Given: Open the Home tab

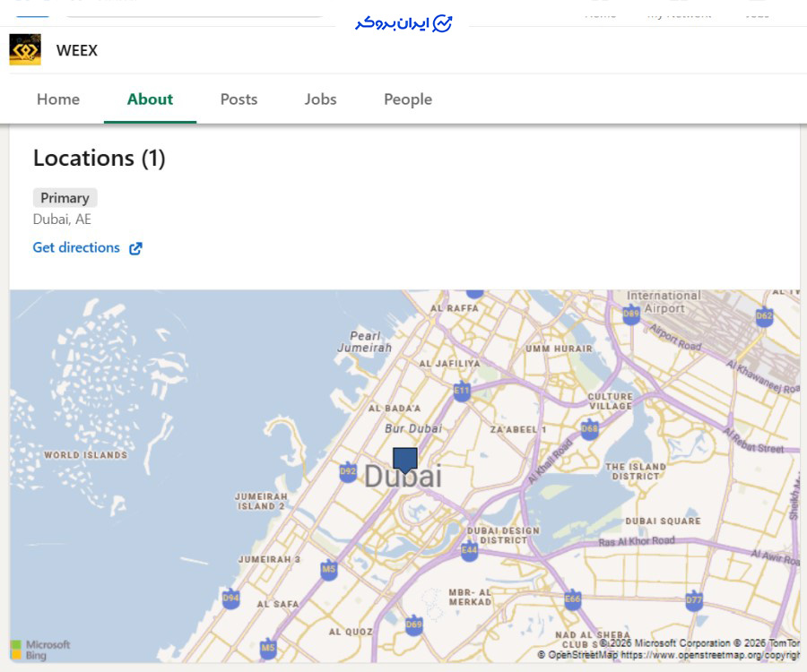Looking at the screenshot, I should click(x=58, y=99).
